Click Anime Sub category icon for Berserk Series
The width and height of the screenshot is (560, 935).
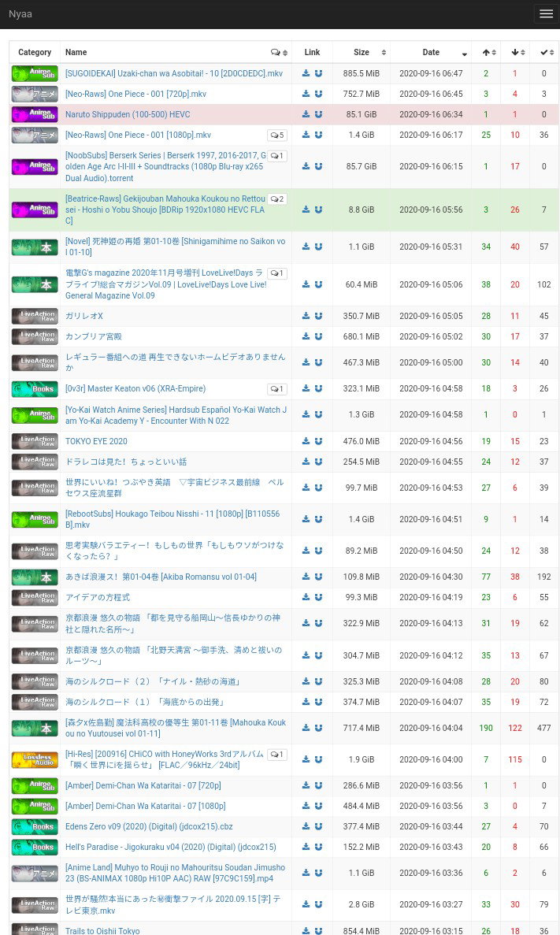tap(35, 166)
